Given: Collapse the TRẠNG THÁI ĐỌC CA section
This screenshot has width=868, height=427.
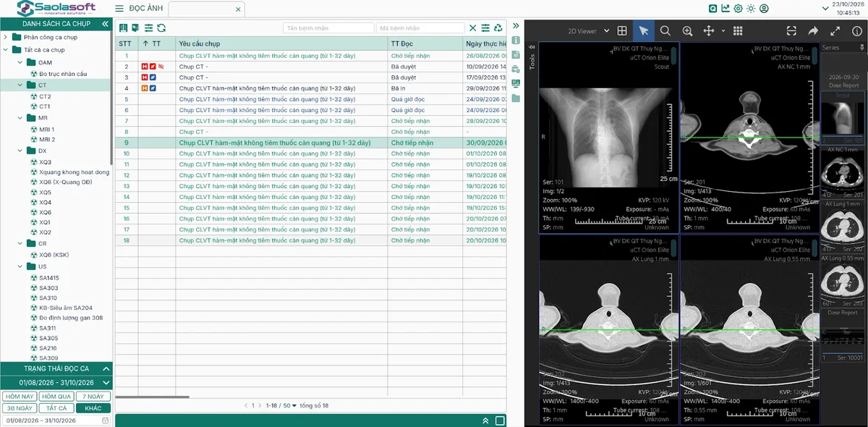Looking at the screenshot, I should [106, 368].
